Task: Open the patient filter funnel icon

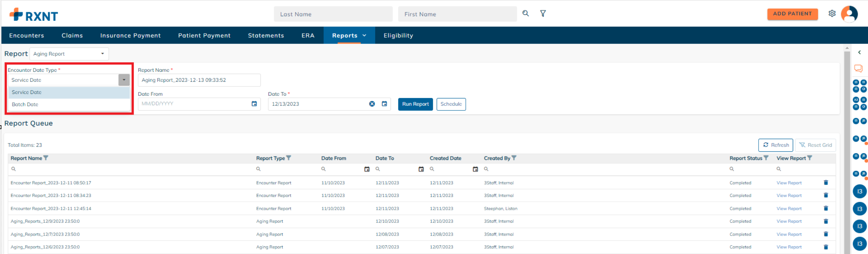Action: 543,14
